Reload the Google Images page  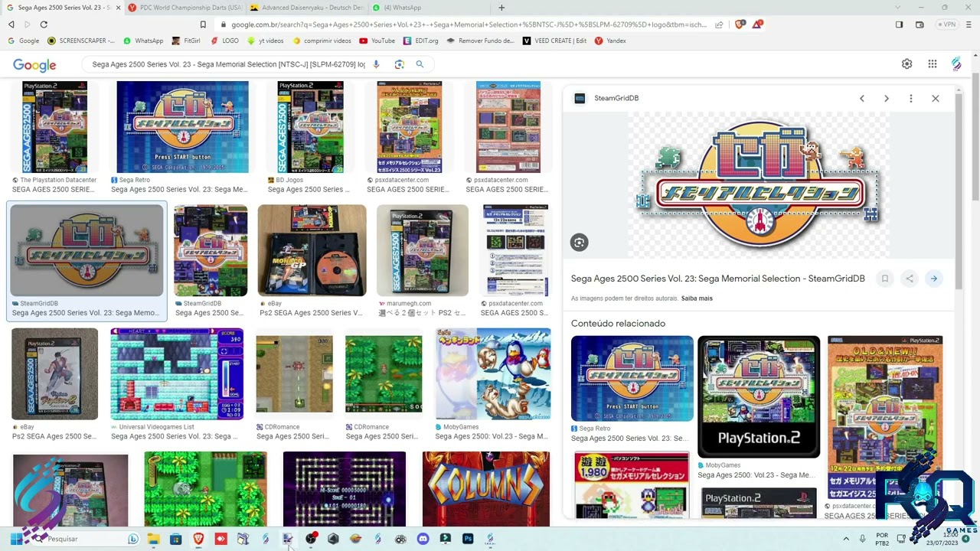[x=44, y=24]
